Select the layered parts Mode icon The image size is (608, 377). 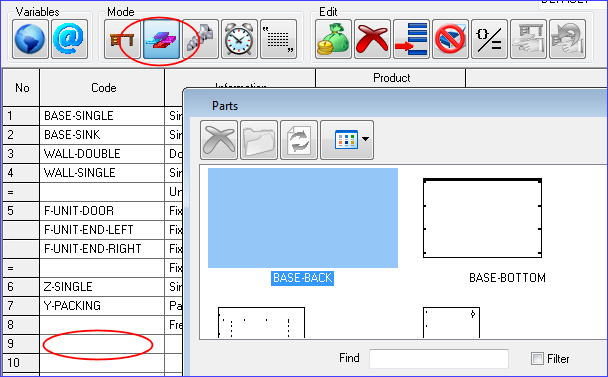[x=161, y=39]
